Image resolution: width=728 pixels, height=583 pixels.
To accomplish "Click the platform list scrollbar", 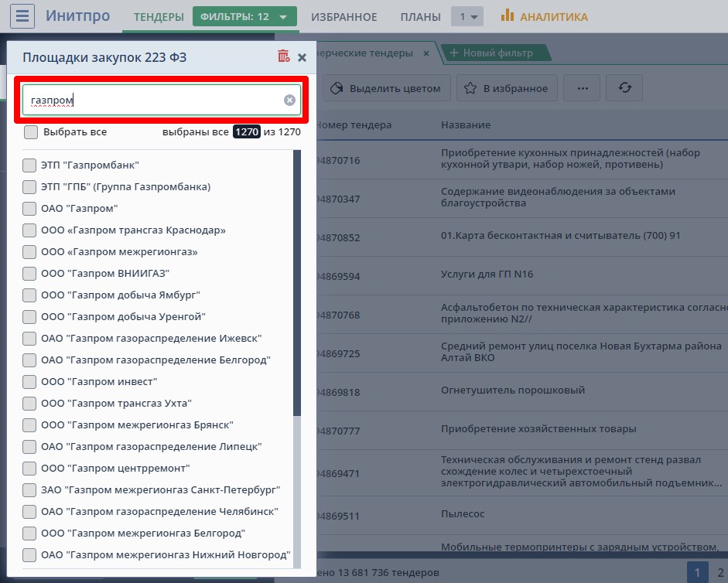I will (297, 283).
